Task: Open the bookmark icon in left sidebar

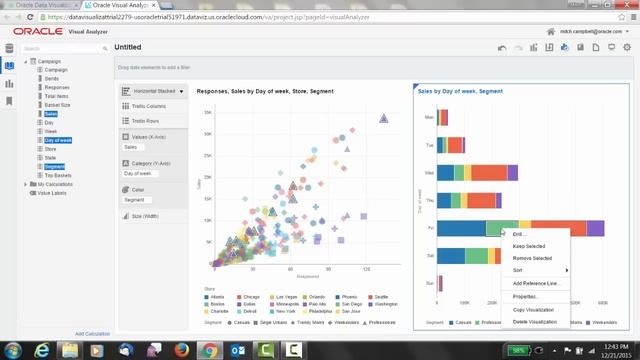Action: 9,101
